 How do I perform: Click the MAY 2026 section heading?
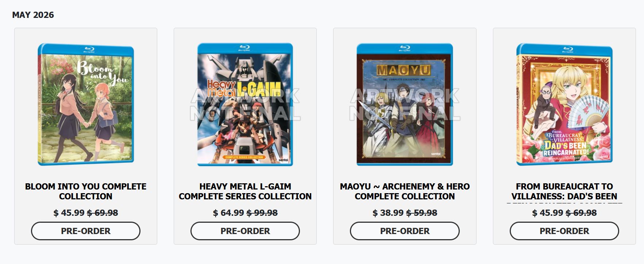[x=33, y=15]
